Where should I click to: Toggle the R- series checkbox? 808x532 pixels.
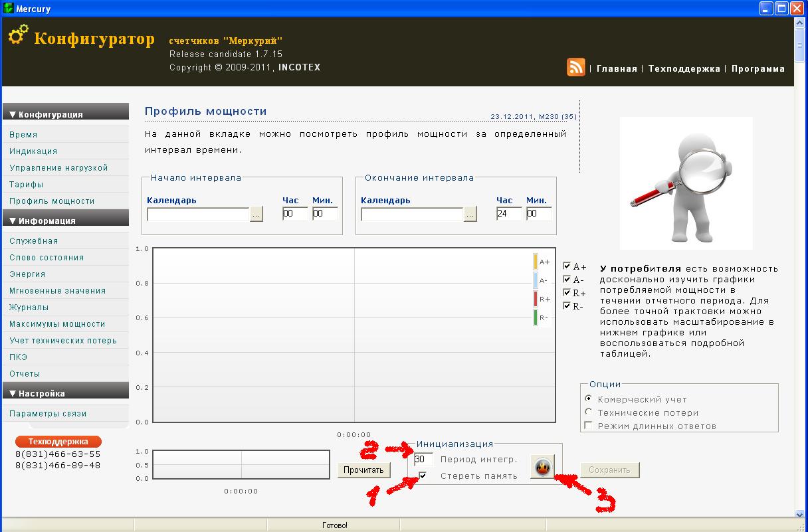567,306
